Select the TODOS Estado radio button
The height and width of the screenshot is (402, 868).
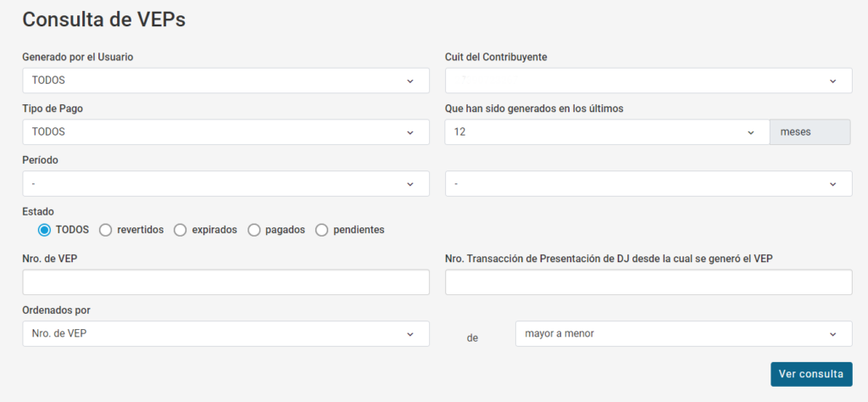(45, 230)
